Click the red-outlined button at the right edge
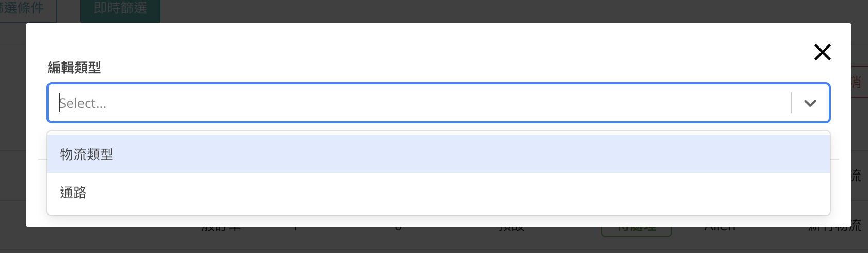This screenshot has width=868, height=253. [x=857, y=82]
